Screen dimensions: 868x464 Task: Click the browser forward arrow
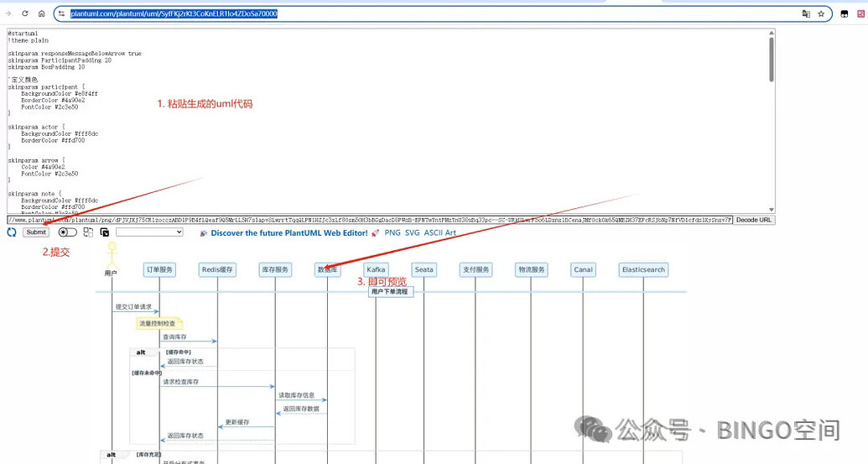(8, 13)
